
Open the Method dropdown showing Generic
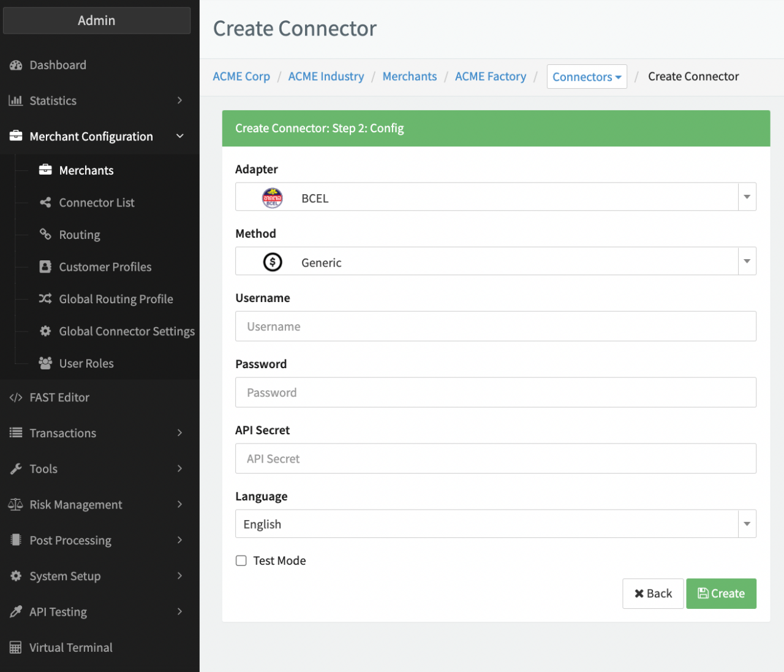pyautogui.click(x=495, y=262)
